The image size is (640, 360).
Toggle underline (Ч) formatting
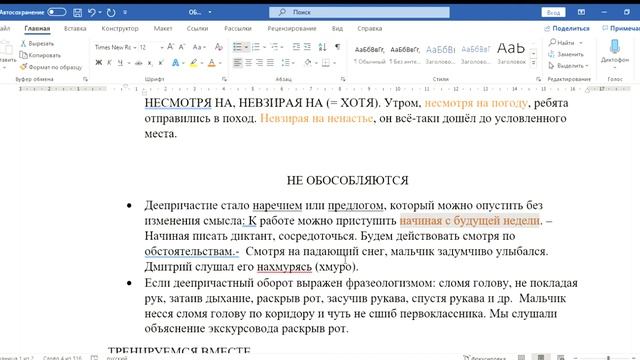[x=120, y=63]
